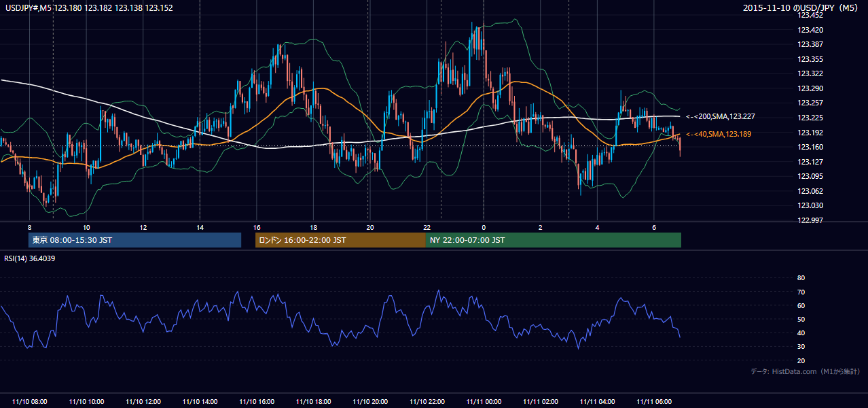Click price scale value 123.160

click(810, 147)
